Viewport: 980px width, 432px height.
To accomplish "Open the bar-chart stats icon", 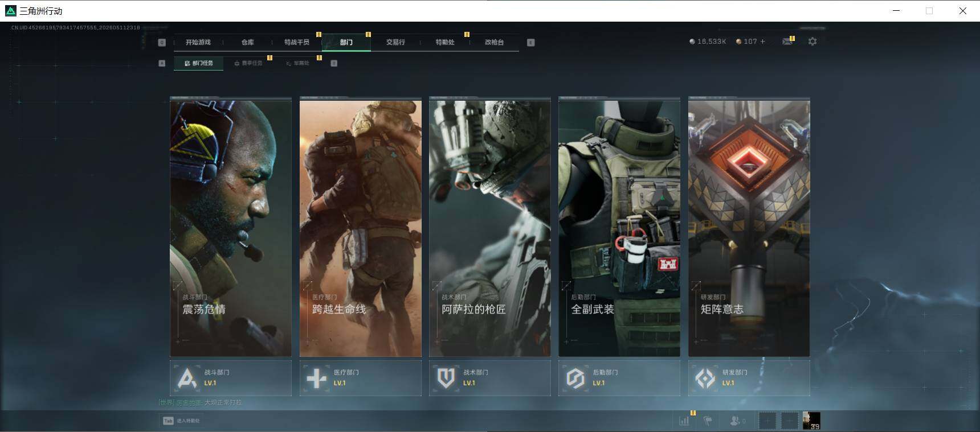I will tap(684, 421).
